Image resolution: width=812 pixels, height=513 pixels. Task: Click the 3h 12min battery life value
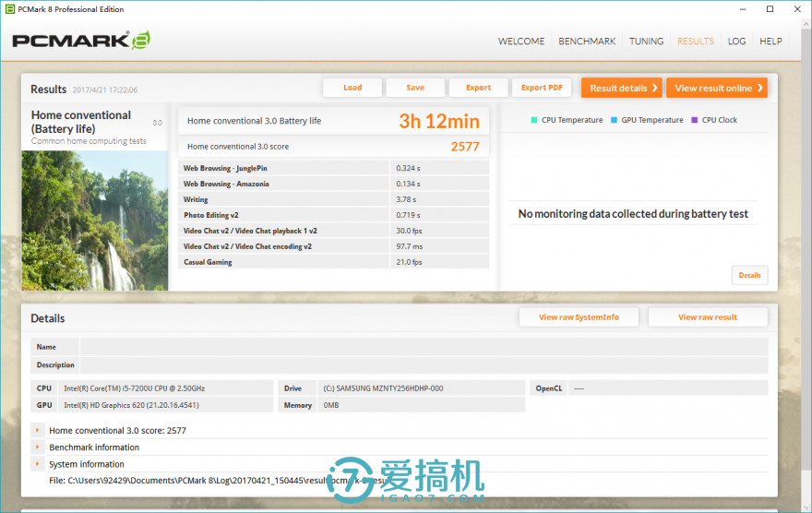tap(439, 121)
